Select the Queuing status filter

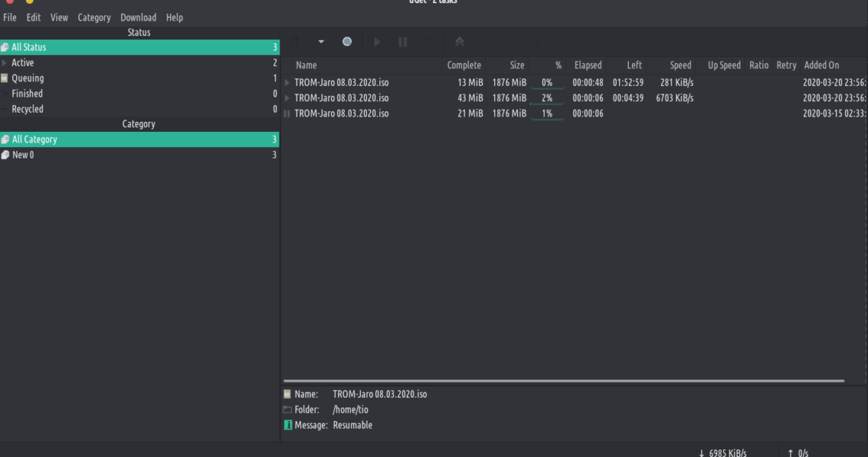(x=27, y=78)
